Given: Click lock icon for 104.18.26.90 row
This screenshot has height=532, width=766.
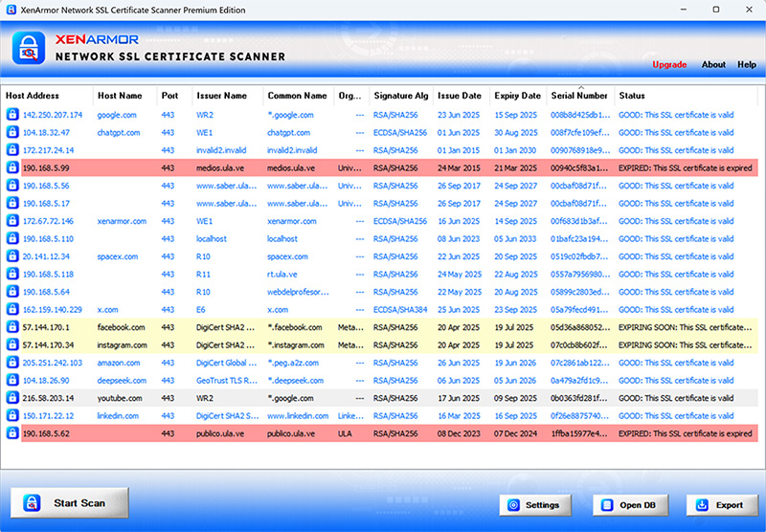Looking at the screenshot, I should (x=12, y=380).
